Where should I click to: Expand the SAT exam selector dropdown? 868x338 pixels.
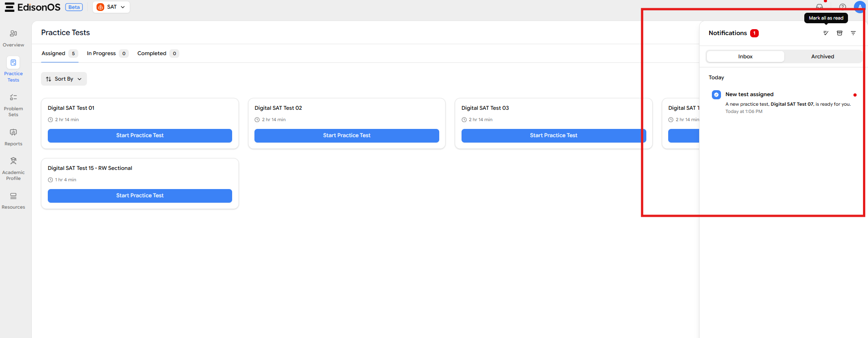pos(111,7)
